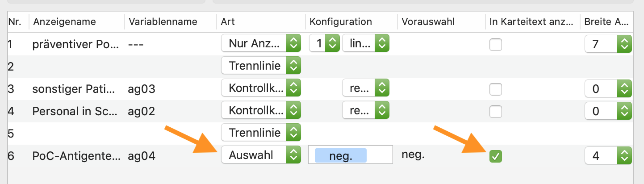Open Art dropdown for präventiver row
The height and width of the screenshot is (184, 644).
point(261,43)
